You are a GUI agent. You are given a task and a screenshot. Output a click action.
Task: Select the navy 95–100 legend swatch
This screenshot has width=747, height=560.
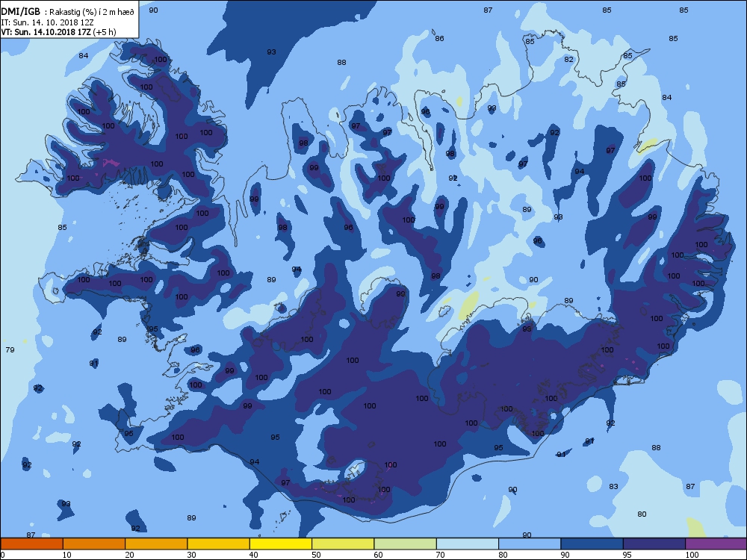(654, 544)
